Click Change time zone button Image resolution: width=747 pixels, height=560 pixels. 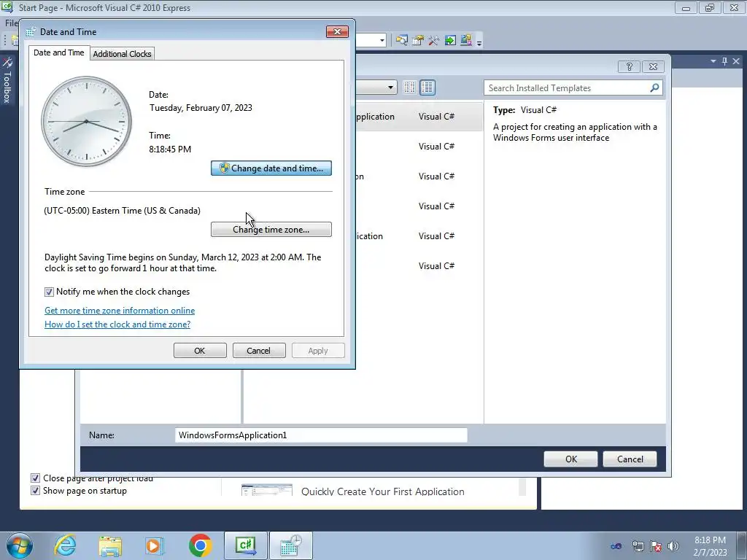click(271, 230)
